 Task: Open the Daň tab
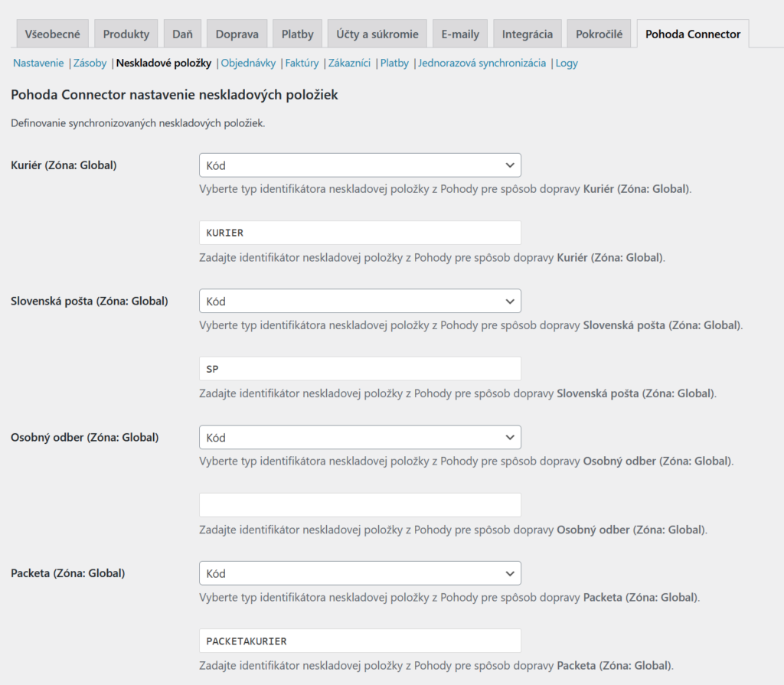pos(182,34)
